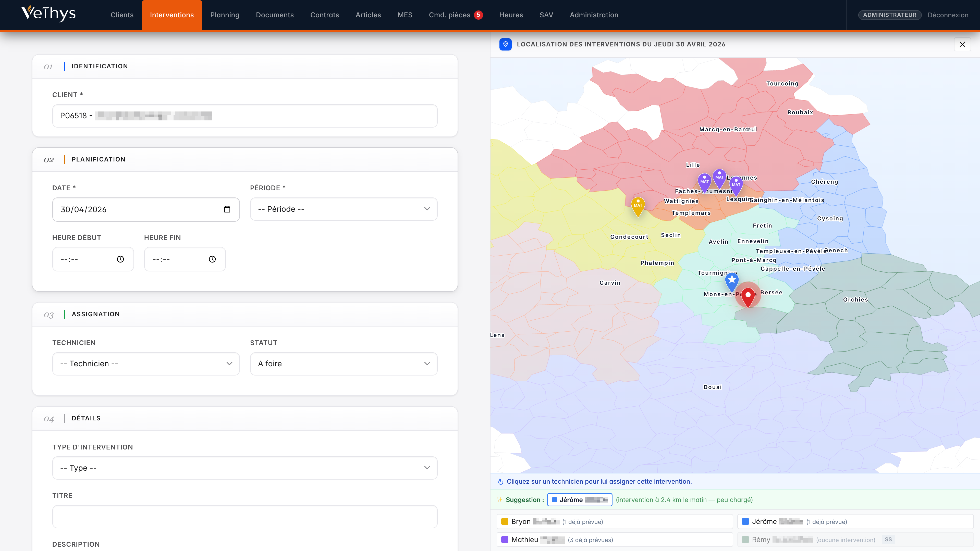Click the 04 DÉTAILS section header
Image resolution: width=980 pixels, height=551 pixels.
click(x=245, y=418)
